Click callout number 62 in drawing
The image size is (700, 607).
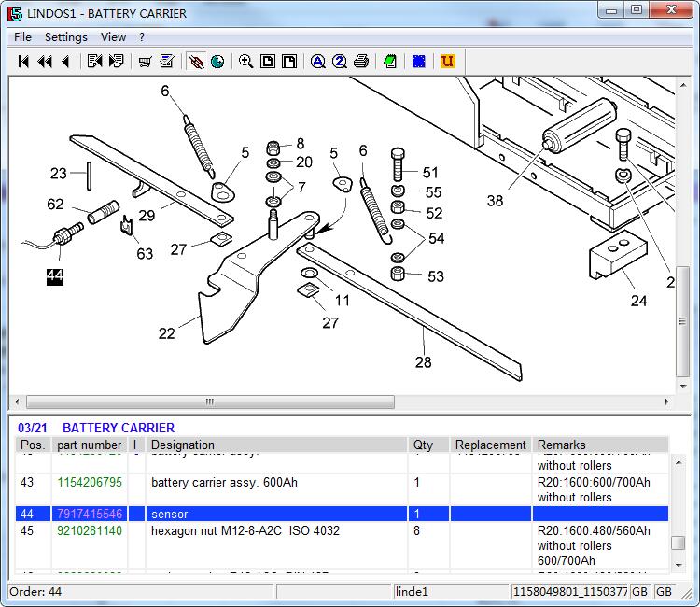pyautogui.click(x=55, y=205)
